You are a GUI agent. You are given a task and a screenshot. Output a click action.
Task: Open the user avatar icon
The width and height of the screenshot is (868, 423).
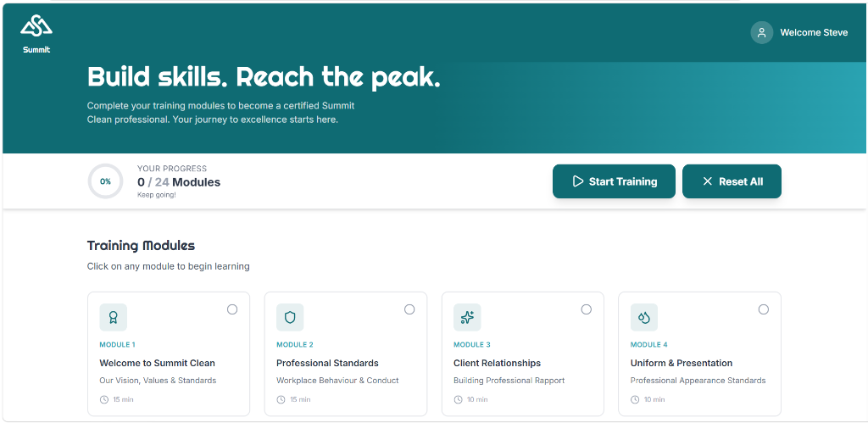[x=762, y=33]
